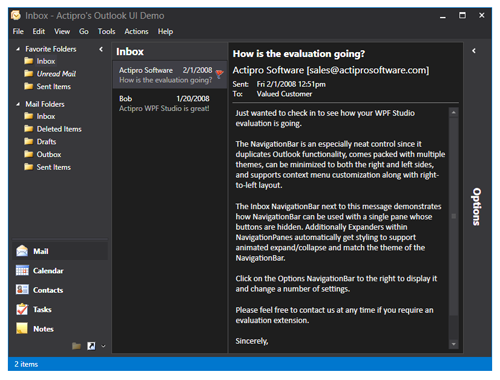Select Inbox under Favorite Folders
Image resolution: width=500 pixels, height=380 pixels.
(46, 61)
